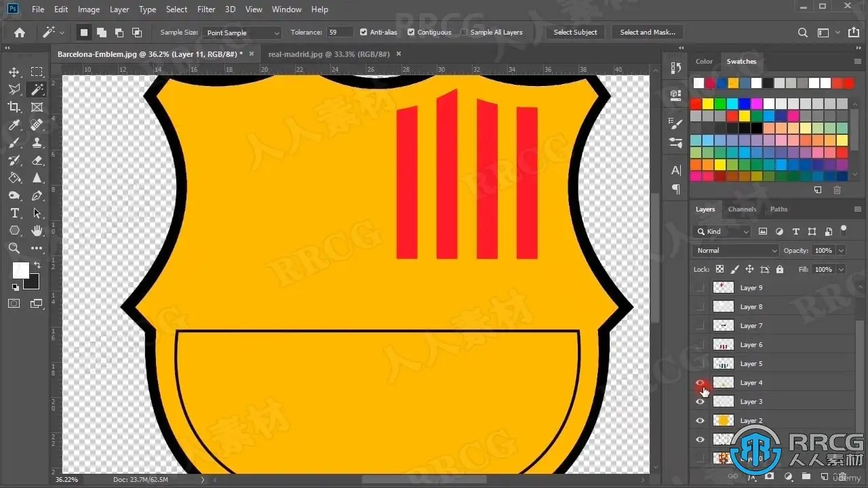Open the Sample Size dropdown
The width and height of the screenshot is (868, 488).
click(241, 33)
